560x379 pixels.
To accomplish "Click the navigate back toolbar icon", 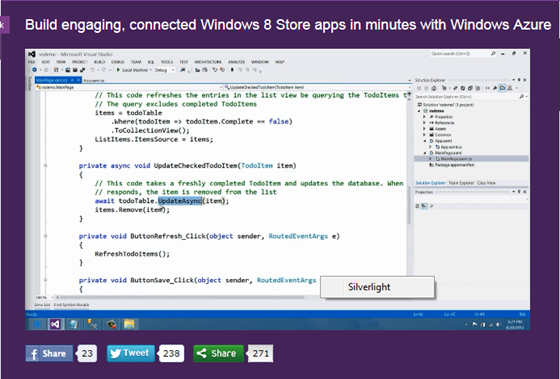I will 35,70.
